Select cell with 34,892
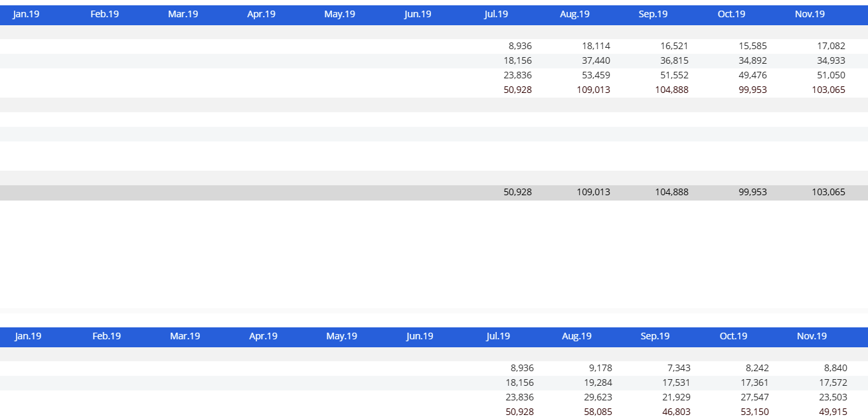The image size is (868, 419). [752, 60]
